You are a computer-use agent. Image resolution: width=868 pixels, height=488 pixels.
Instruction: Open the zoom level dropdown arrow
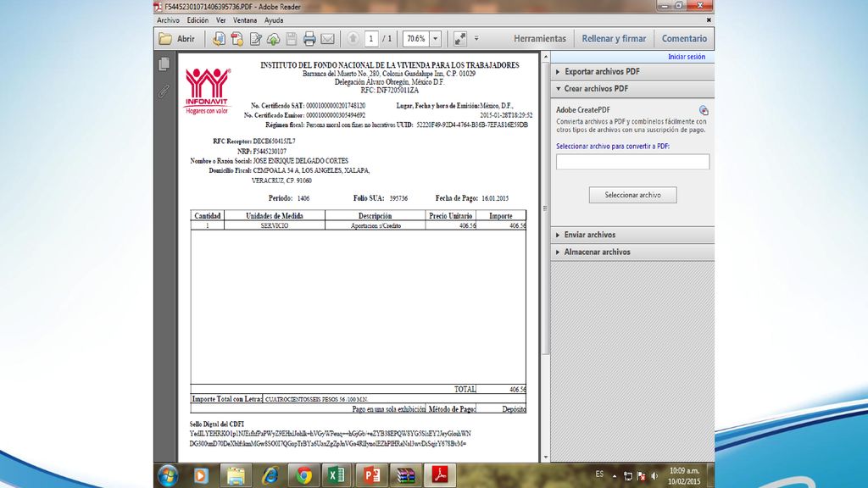click(435, 39)
